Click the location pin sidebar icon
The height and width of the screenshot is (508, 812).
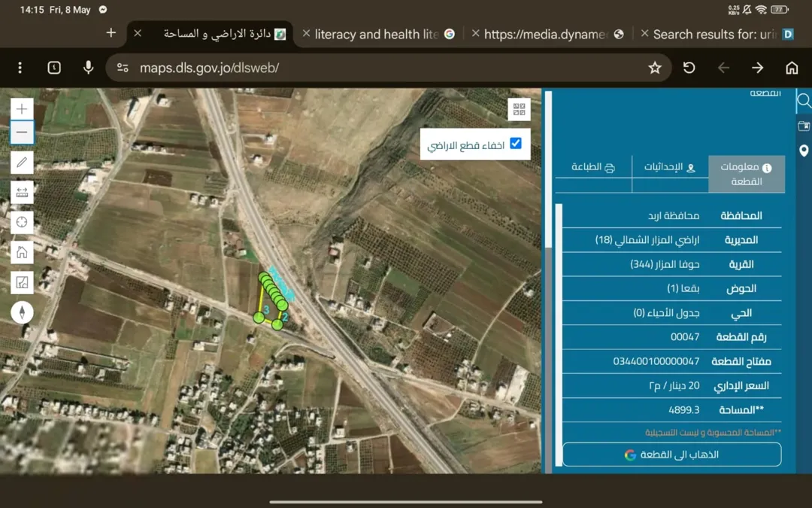(804, 151)
